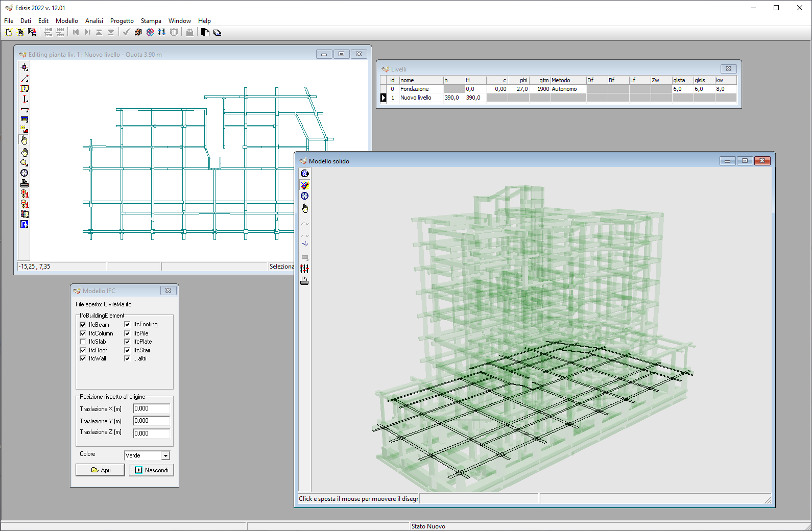Click the nome column header in Livelli
The image size is (812, 531).
click(x=421, y=80)
